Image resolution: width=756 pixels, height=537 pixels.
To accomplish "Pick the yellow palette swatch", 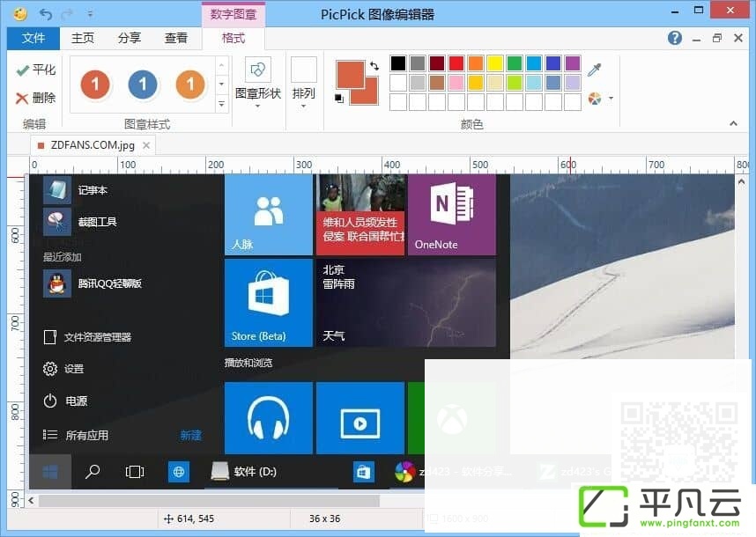I will [x=495, y=63].
